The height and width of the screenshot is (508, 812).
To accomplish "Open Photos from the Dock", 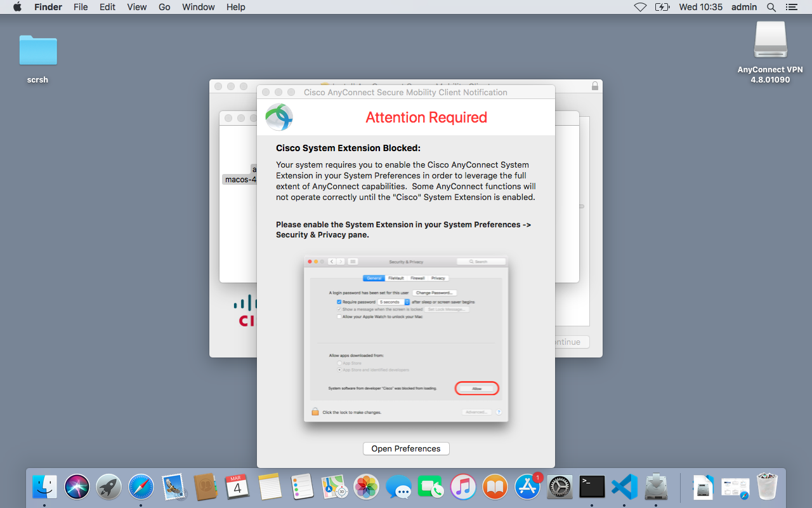I will pyautogui.click(x=366, y=487).
